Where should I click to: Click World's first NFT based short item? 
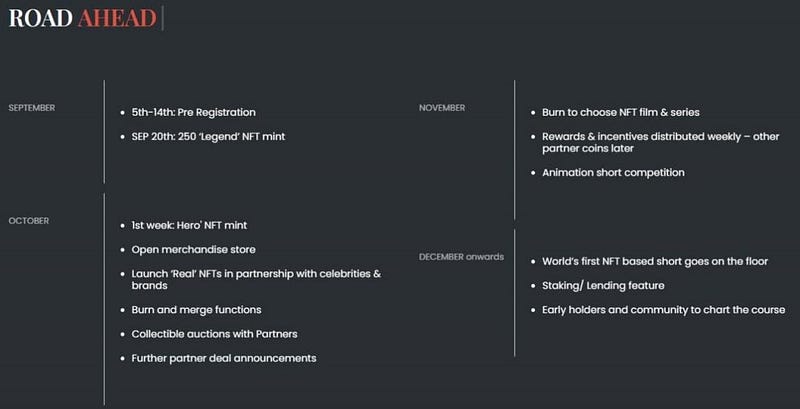pyautogui.click(x=655, y=262)
